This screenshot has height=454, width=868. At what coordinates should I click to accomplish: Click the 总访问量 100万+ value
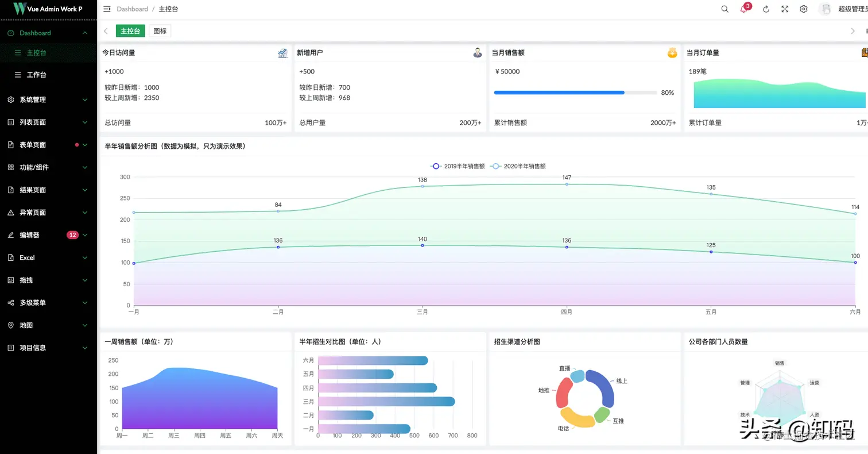pos(276,123)
